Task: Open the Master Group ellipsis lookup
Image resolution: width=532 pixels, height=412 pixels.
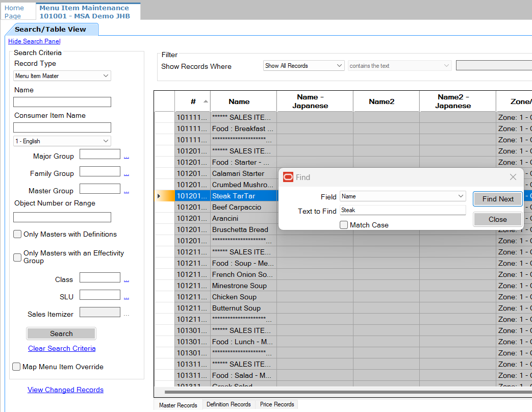Action: click(126, 191)
